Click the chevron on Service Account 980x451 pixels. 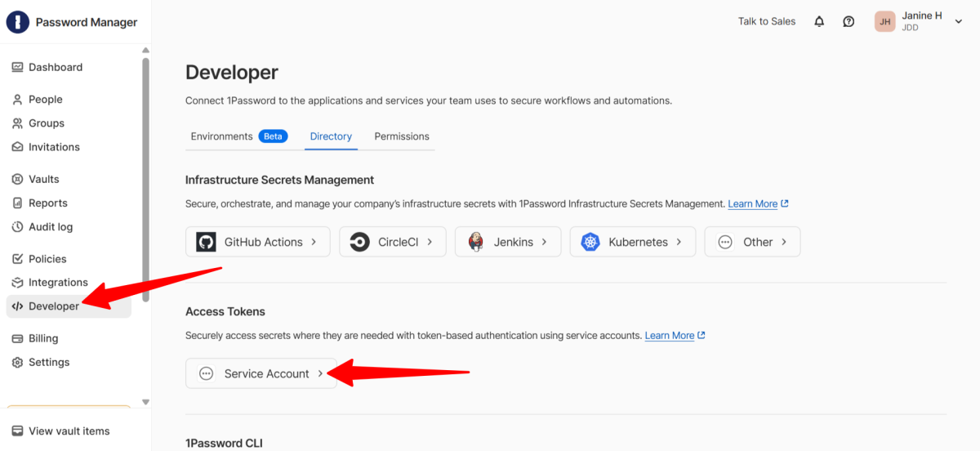(320, 373)
